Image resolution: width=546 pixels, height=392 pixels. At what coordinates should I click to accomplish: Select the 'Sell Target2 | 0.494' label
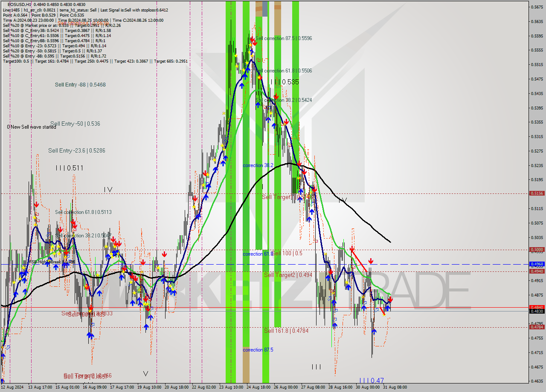click(288, 275)
